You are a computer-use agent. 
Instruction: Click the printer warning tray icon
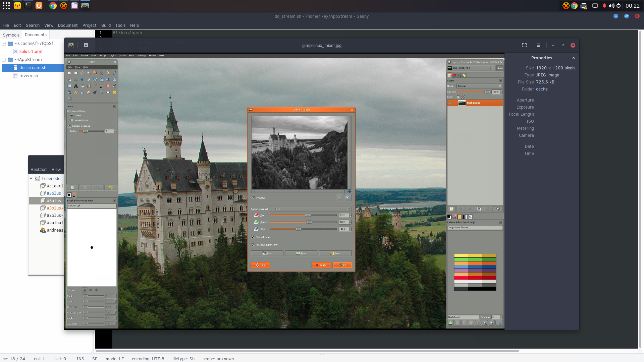584,6
